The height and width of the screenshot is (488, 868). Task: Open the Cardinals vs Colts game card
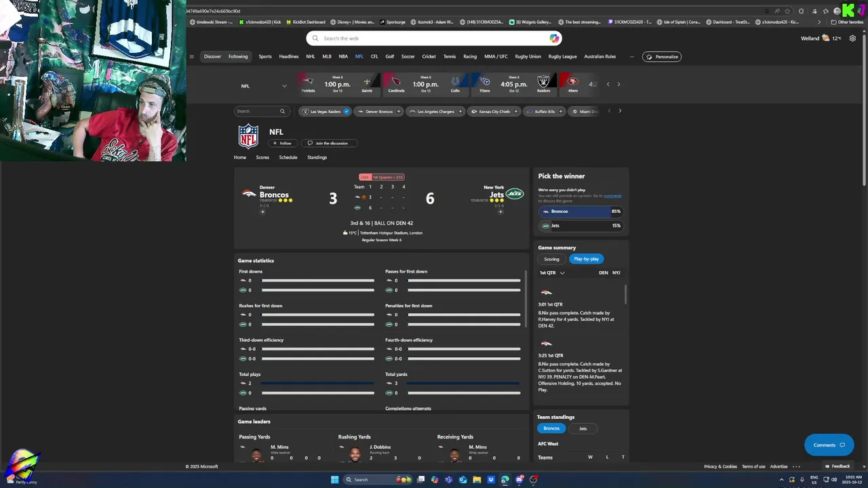(425, 84)
